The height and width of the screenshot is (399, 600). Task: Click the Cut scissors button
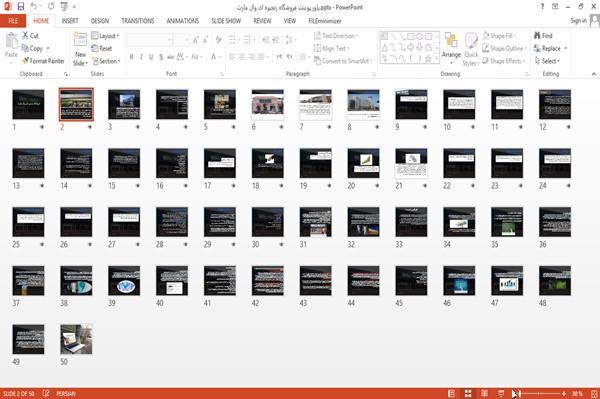click(30, 36)
